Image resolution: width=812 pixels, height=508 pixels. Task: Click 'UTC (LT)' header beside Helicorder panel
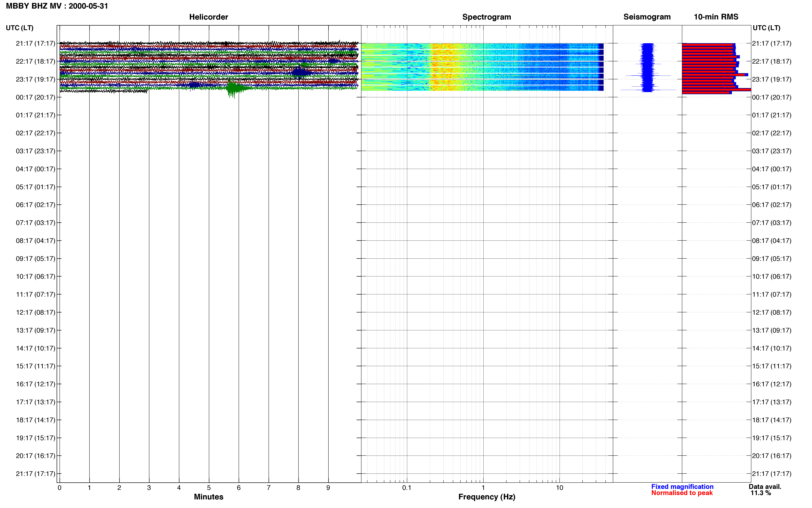click(19, 28)
